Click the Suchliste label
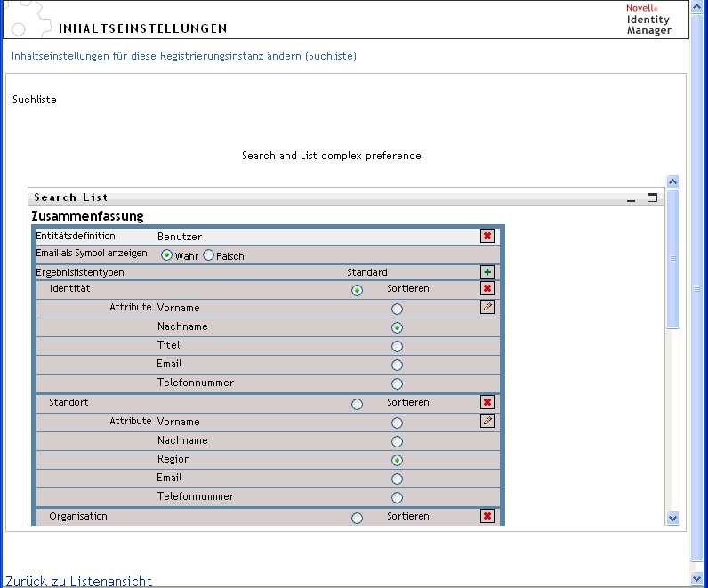 [x=35, y=100]
